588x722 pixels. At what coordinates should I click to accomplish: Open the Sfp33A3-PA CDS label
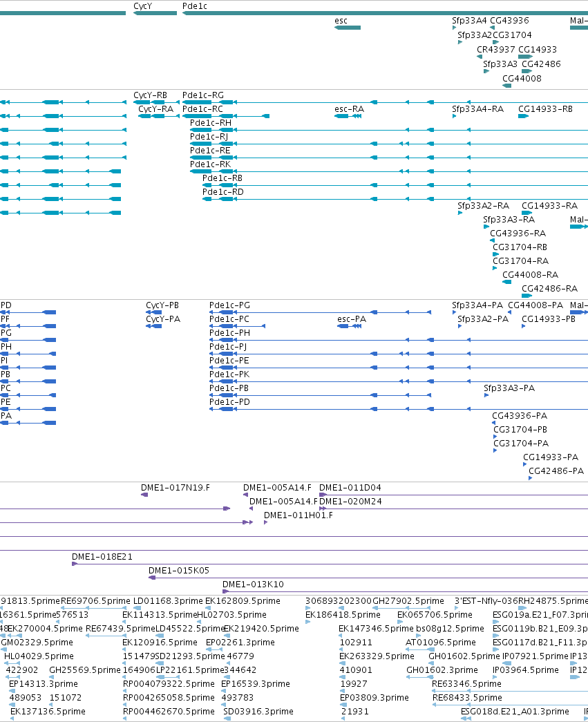coord(509,388)
